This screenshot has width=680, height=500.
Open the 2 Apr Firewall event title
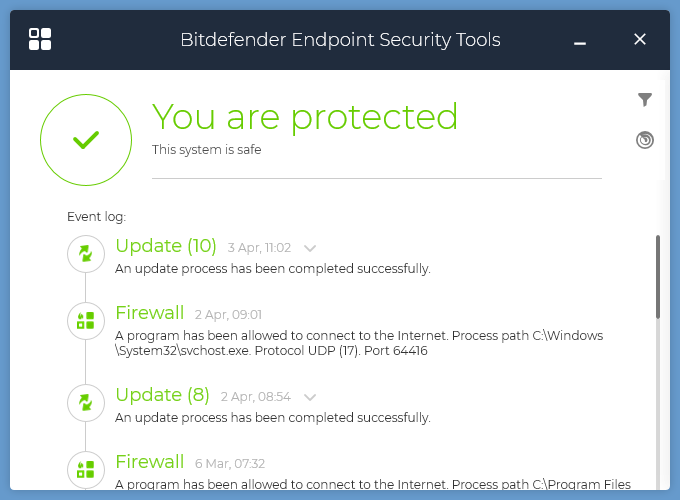pos(150,312)
